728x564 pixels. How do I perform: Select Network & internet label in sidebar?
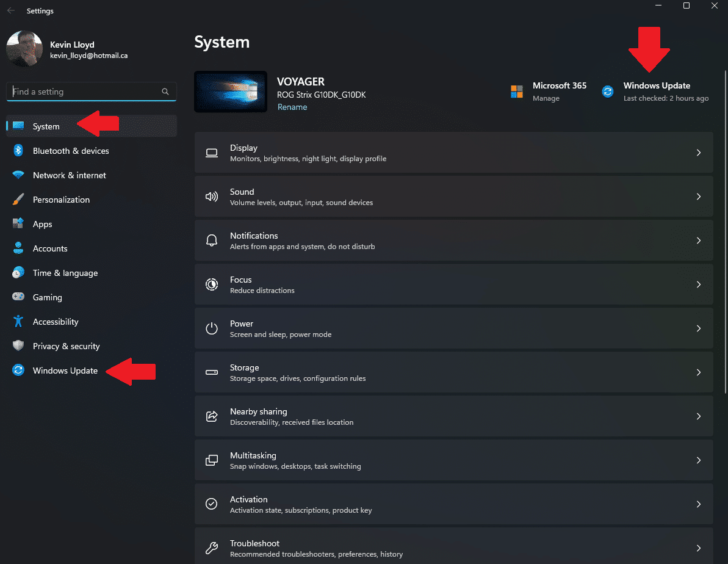click(x=70, y=175)
